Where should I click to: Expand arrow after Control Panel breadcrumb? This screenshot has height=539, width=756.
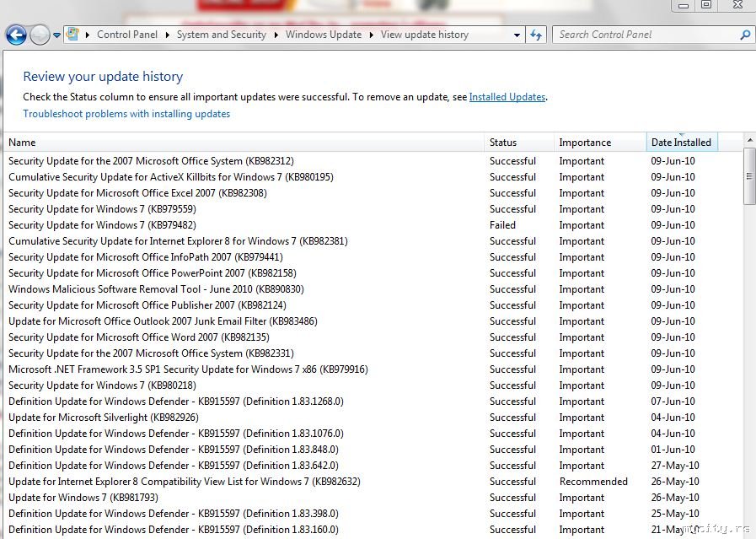(x=168, y=35)
